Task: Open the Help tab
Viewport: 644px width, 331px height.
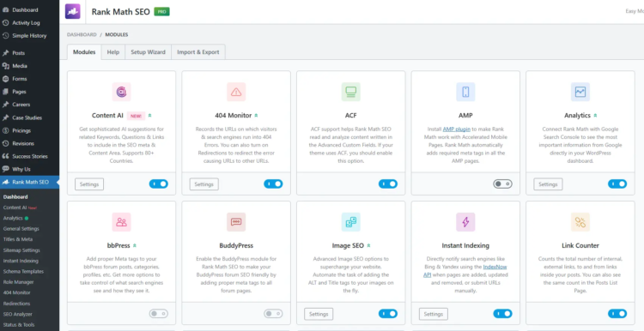Action: tap(113, 52)
